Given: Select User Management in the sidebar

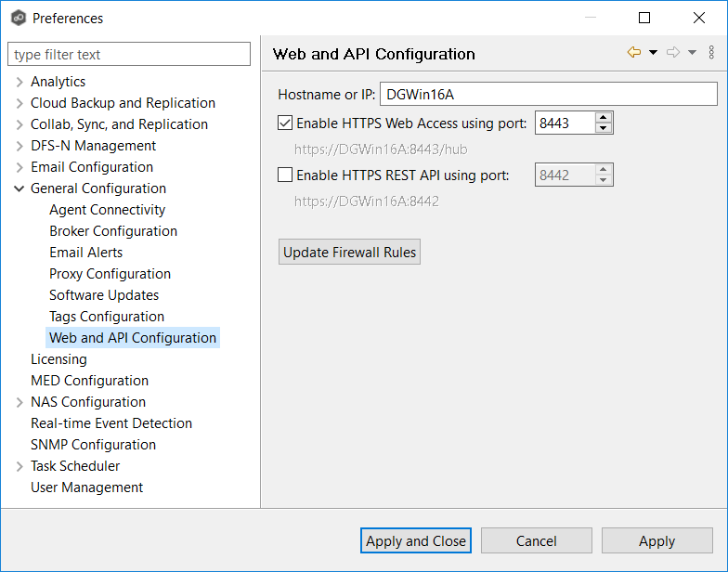Looking at the screenshot, I should click(x=86, y=487).
